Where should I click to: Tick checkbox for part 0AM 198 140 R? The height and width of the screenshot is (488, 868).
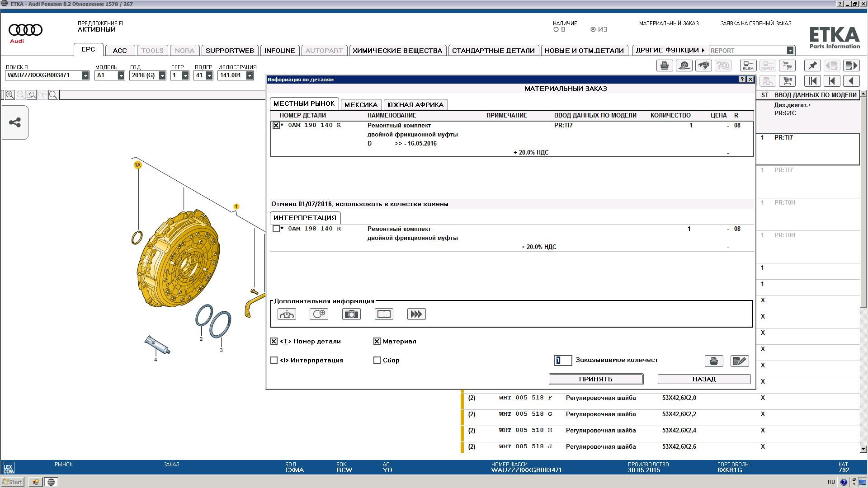pos(276,229)
